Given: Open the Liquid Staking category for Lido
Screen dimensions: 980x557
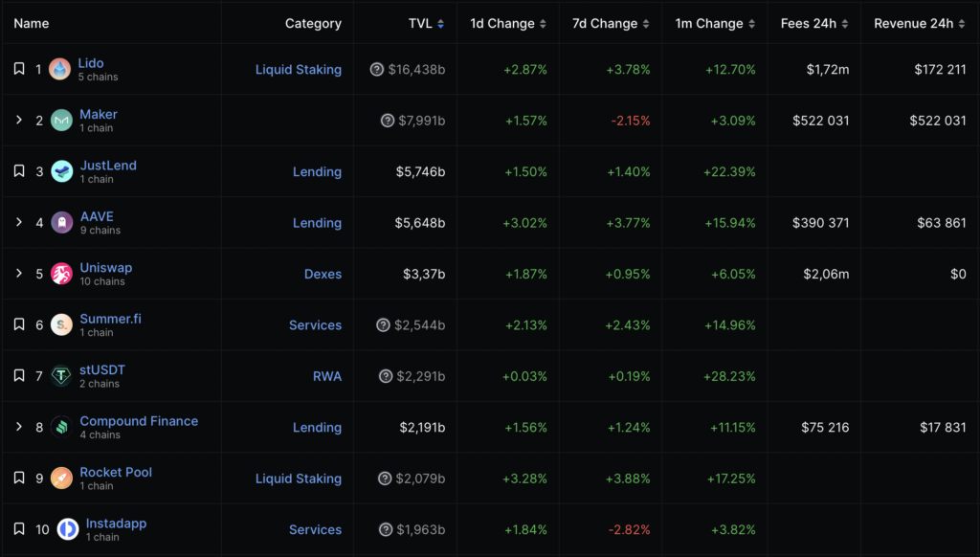Looking at the screenshot, I should [298, 69].
